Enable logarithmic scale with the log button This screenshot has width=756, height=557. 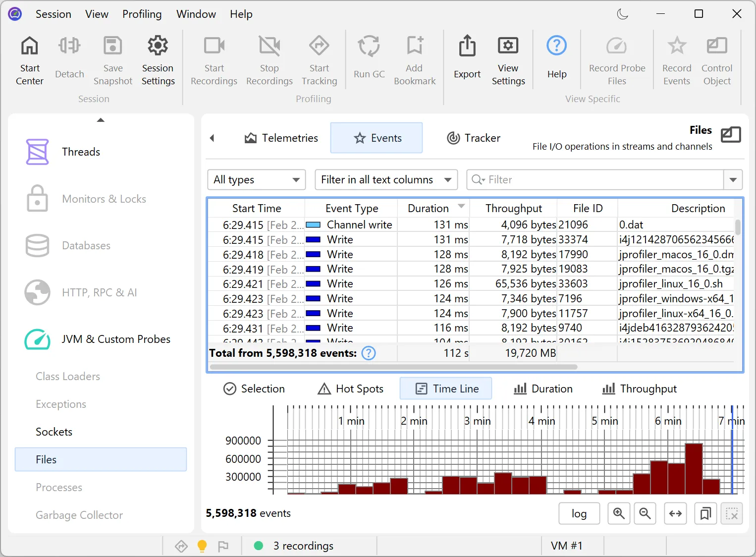coord(579,513)
